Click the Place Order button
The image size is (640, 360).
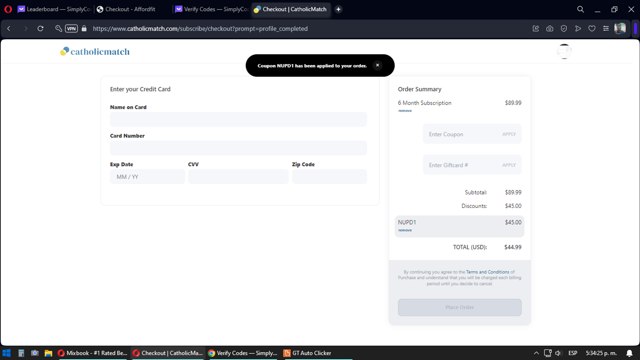460,307
